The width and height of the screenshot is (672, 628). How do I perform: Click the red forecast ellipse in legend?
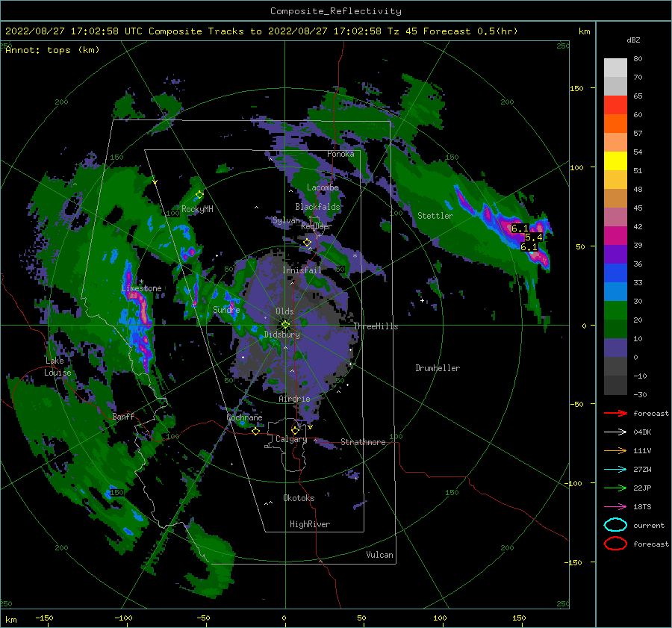pyautogui.click(x=615, y=544)
